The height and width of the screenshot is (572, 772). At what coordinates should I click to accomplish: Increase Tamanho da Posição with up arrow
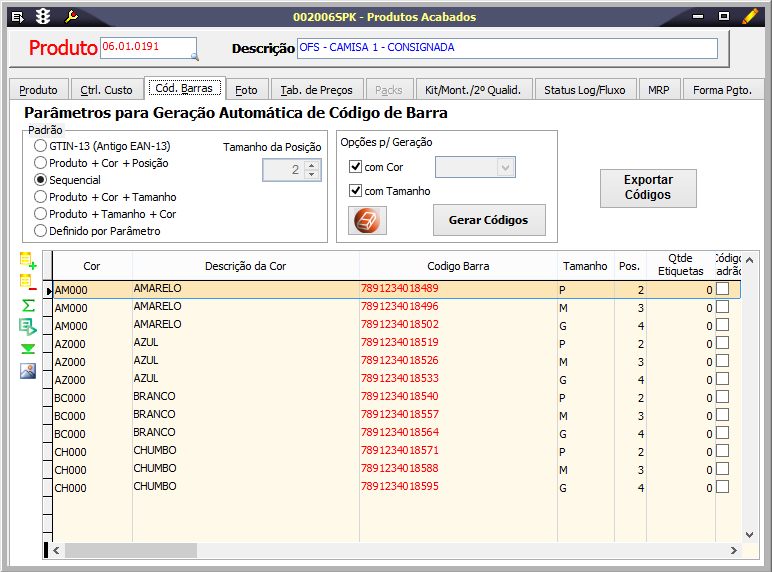pos(311,166)
